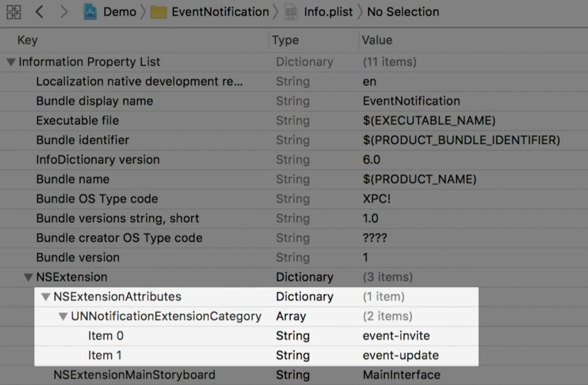Go back with the left chevron
The width and height of the screenshot is (588, 385).
click(x=39, y=12)
